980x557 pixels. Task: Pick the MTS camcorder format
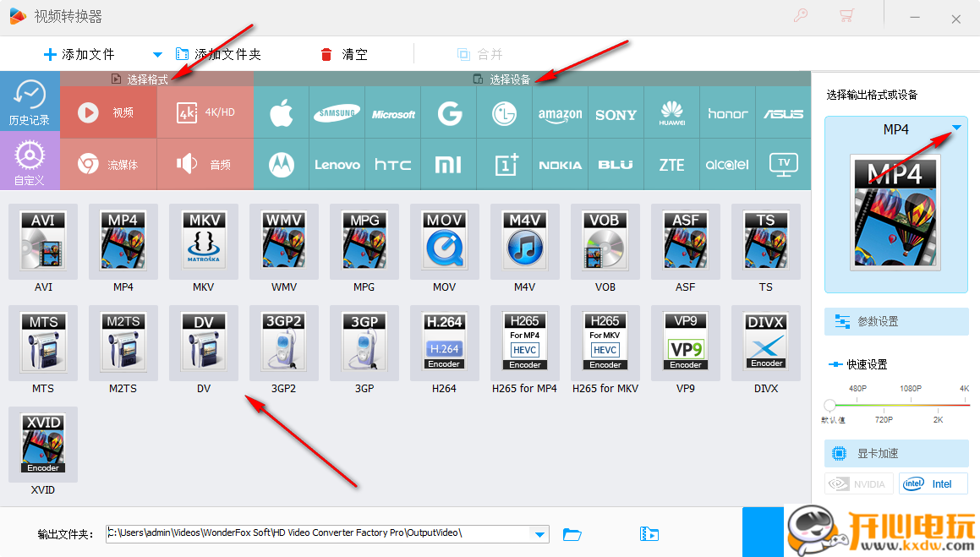pos(43,343)
